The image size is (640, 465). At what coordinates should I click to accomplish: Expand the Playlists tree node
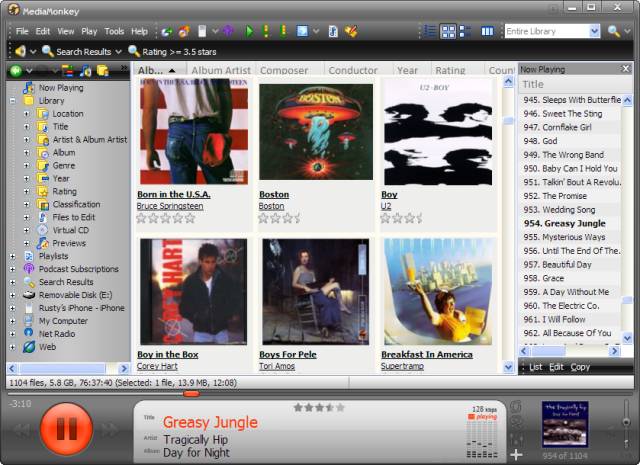(12, 256)
